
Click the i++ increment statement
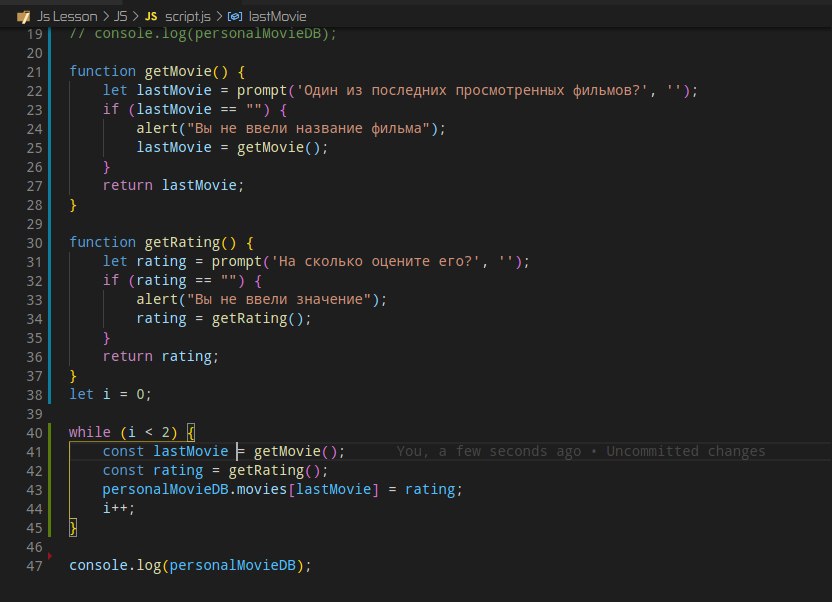[x=119, y=508]
